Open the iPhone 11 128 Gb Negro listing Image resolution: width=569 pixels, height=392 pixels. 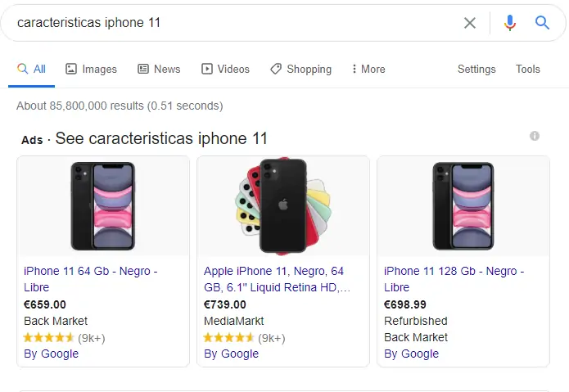pyautogui.click(x=454, y=279)
